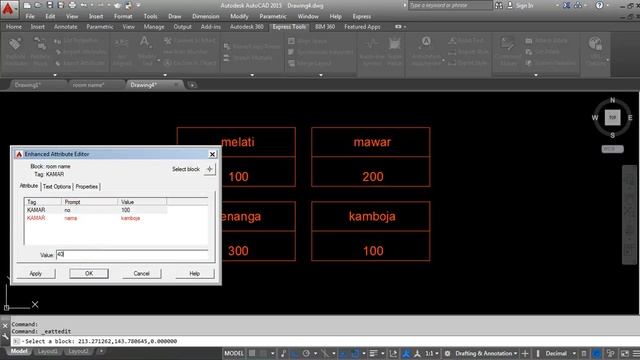Click the Cancel button in Attribute Editor
The image size is (640, 360).
click(x=142, y=273)
